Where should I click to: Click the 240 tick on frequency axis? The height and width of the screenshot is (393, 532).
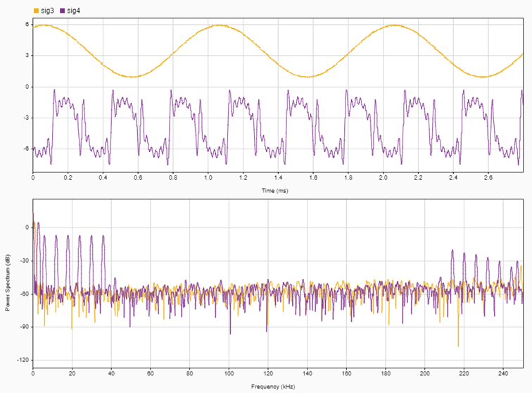point(503,374)
